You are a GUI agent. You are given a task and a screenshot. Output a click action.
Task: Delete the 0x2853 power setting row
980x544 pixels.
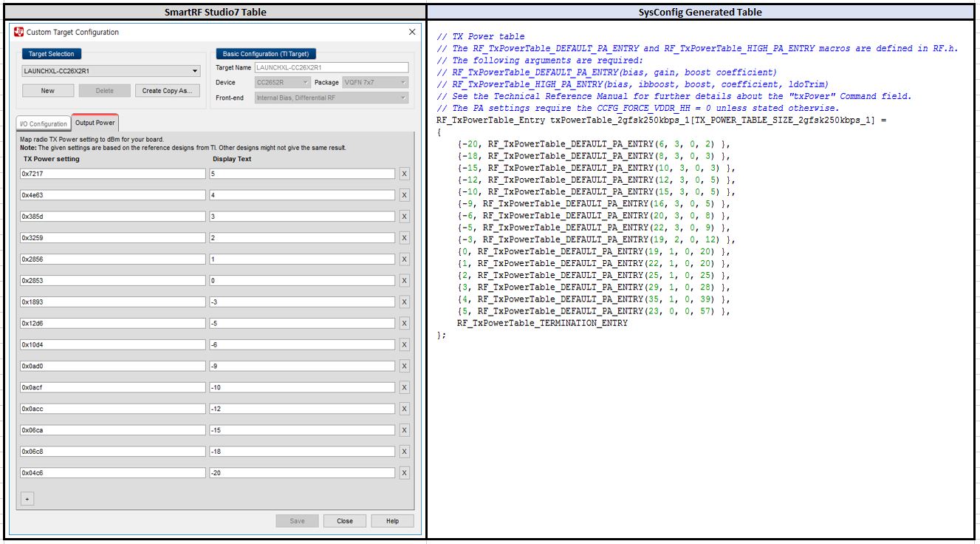point(404,281)
